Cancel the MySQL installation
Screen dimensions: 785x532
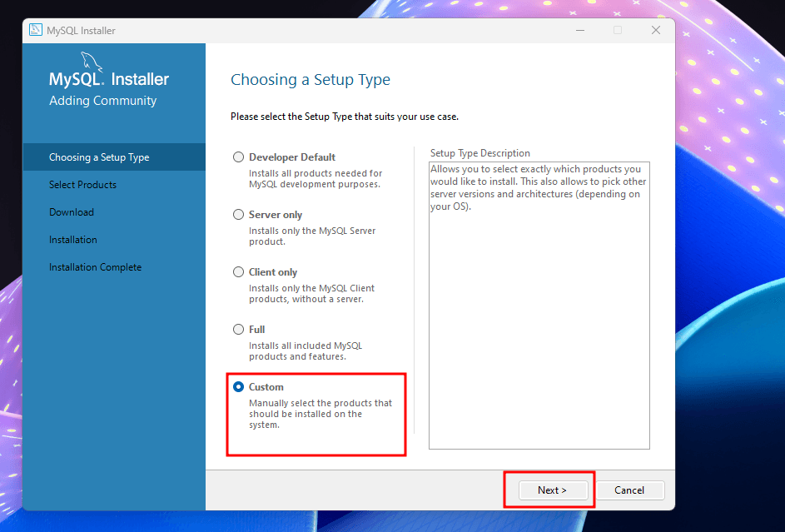coord(630,490)
